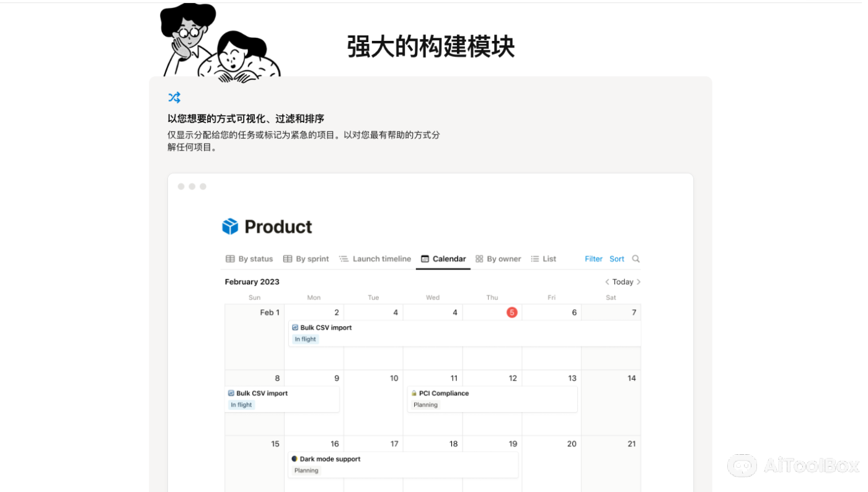868x492 pixels.
Task: Click the In flight status badge
Action: [x=304, y=339]
